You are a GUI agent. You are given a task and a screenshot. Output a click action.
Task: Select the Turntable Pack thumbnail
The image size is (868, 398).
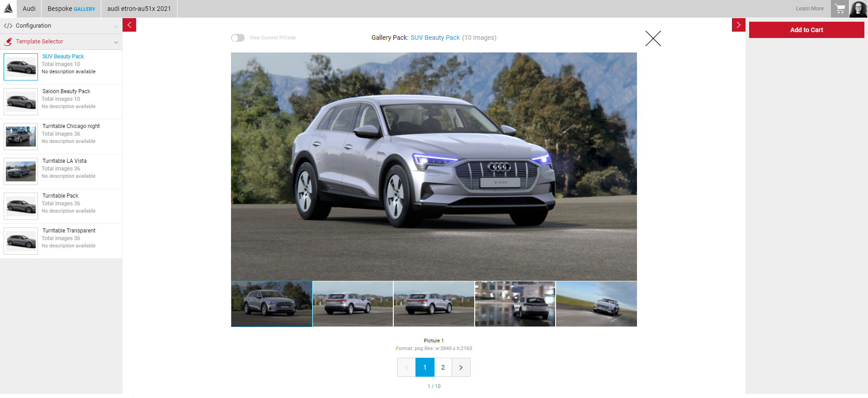pos(21,206)
